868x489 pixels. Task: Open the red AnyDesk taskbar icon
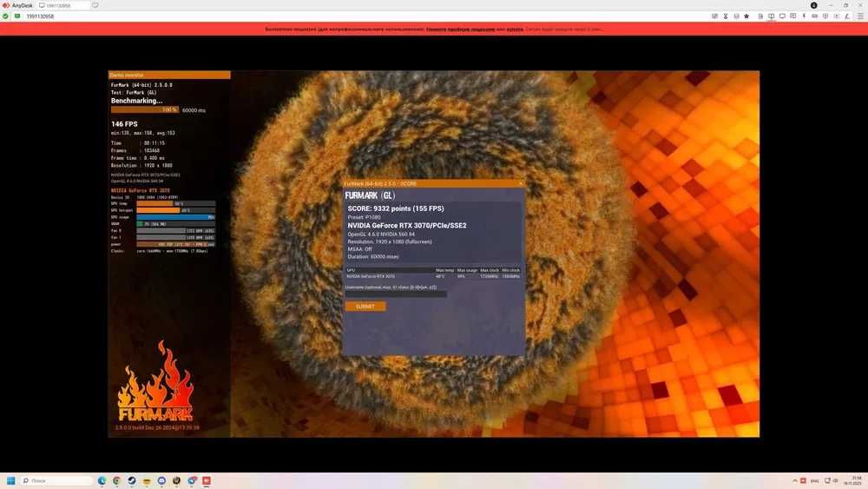207,480
